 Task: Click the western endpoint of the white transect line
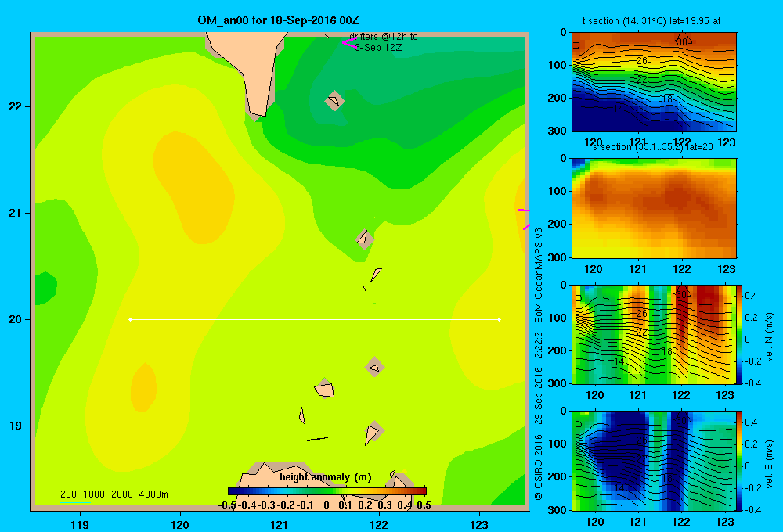pos(130,319)
